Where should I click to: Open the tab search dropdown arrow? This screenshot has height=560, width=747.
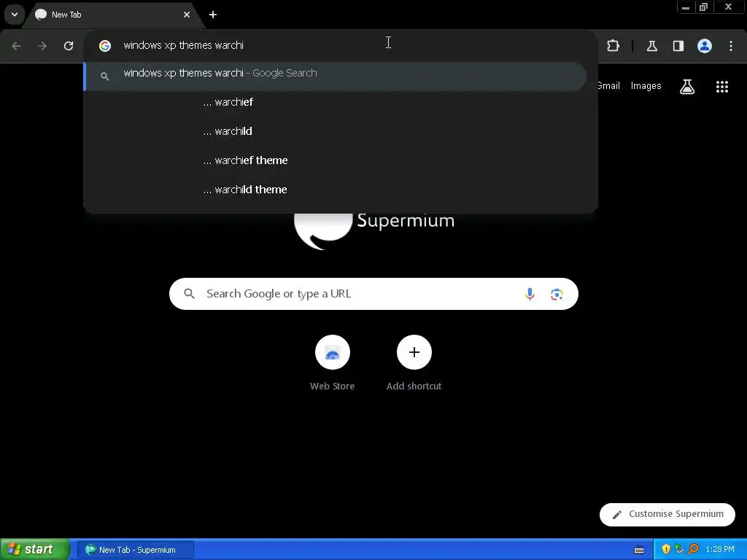15,15
